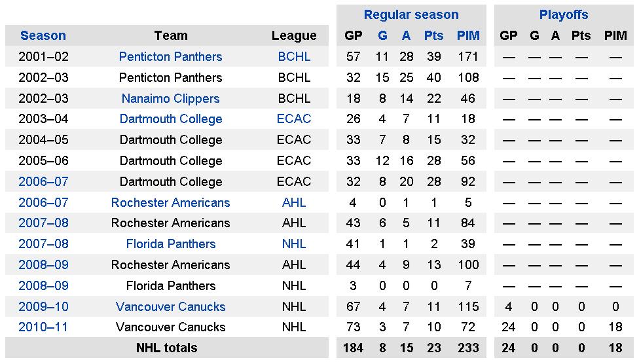The height and width of the screenshot is (364, 639).
Task: Click the 2010–11 season link
Action: pyautogui.click(x=43, y=327)
